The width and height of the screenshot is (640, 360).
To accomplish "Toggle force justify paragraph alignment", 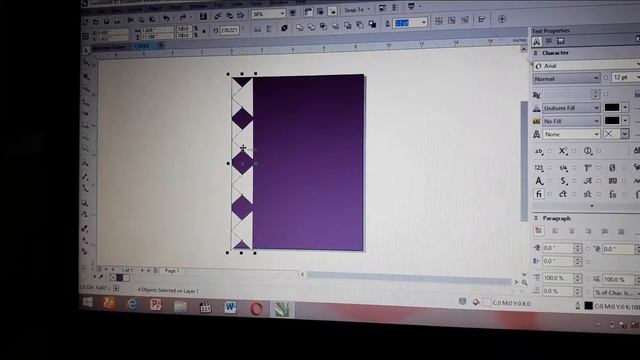I will (x=621, y=232).
